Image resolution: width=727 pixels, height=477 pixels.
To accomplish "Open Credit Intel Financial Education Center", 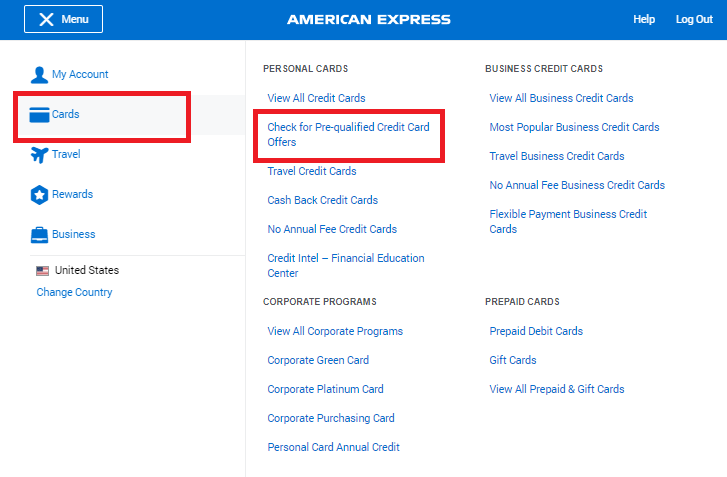I will pyautogui.click(x=346, y=266).
